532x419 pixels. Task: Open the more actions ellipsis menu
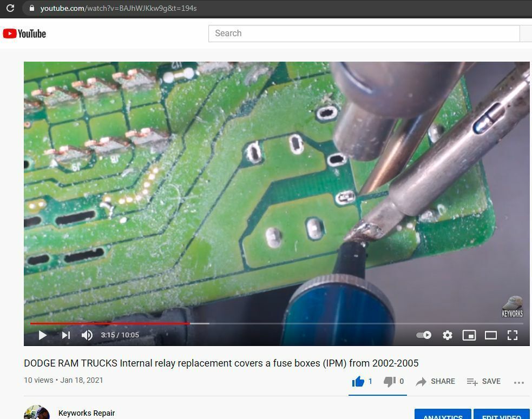[x=518, y=382]
